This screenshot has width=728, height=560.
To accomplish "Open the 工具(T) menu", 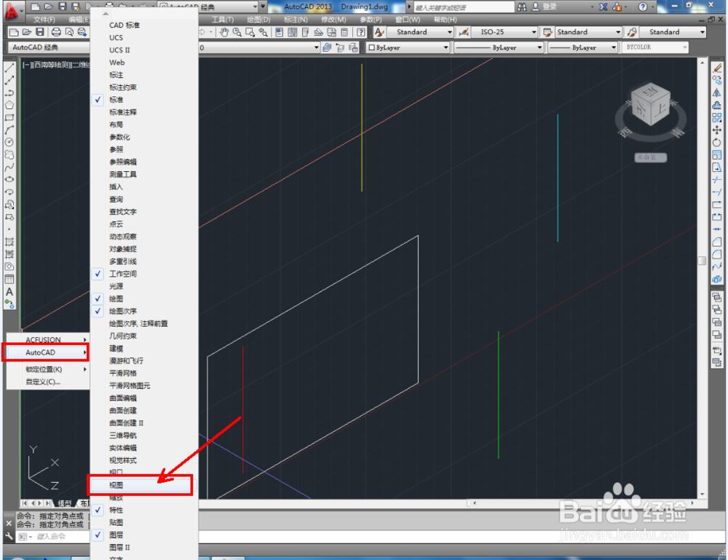I will (223, 20).
